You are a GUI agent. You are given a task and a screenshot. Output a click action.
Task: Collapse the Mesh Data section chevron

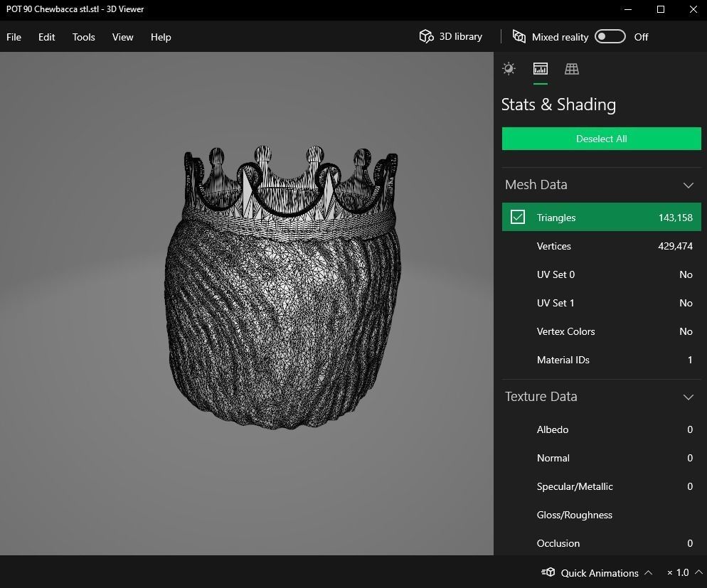688,185
